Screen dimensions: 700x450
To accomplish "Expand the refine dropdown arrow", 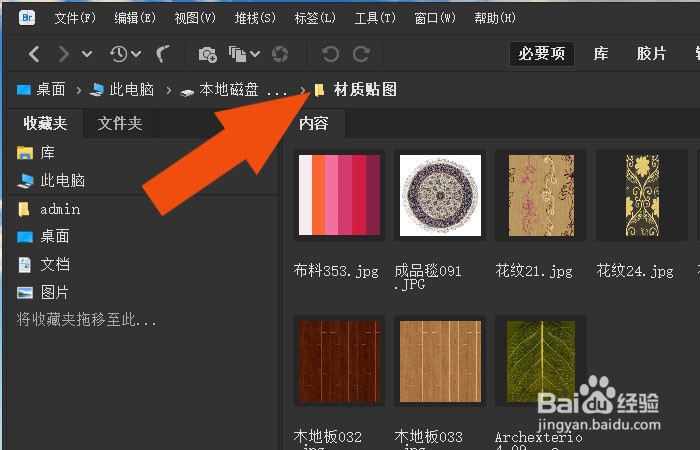I will 255,54.
